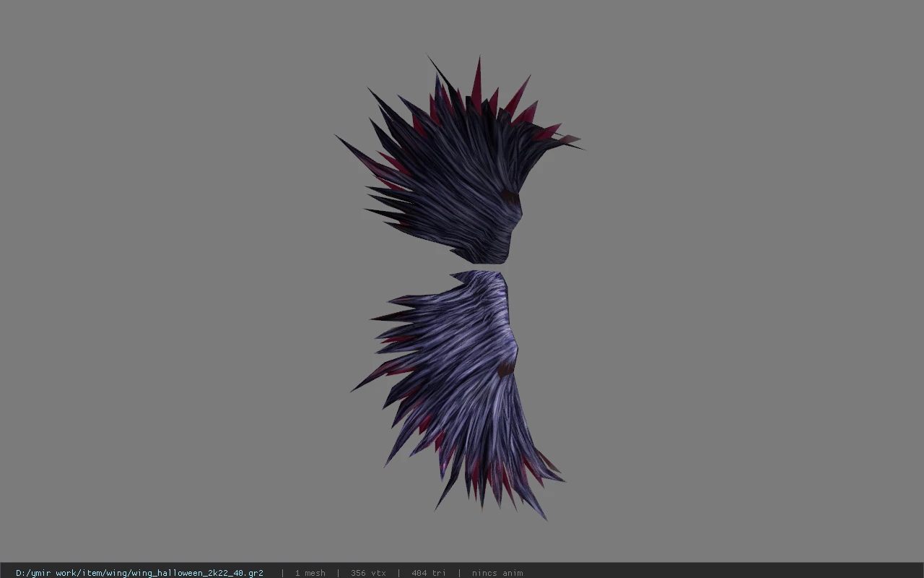
Task: Click the '404 tri' triangle count
Action: tap(429, 573)
